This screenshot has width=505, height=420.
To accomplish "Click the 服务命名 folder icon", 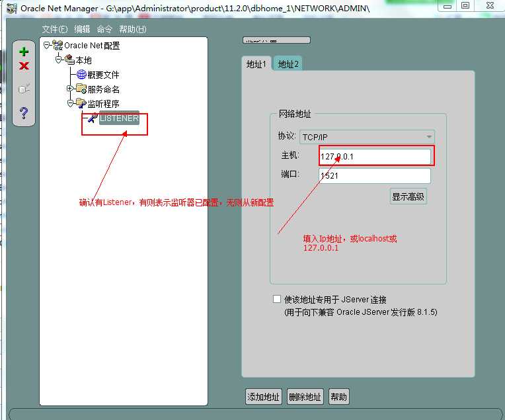I will coord(81,89).
